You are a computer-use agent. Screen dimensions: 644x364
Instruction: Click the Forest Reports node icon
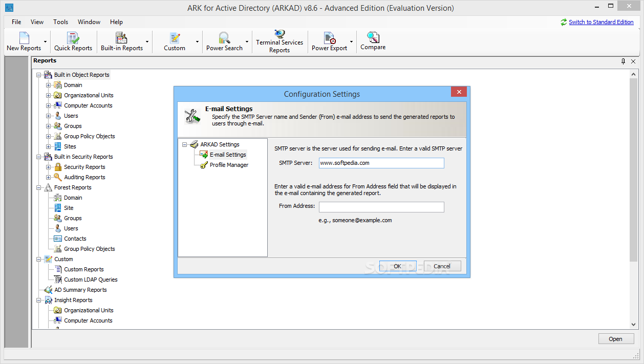click(x=48, y=187)
